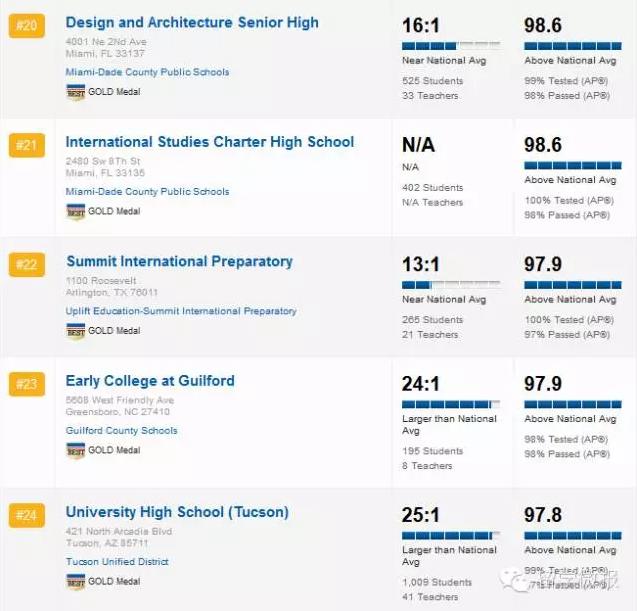Click University High School's gold medal icon
Screen dimensions: 637x611
pyautogui.click(x=75, y=581)
